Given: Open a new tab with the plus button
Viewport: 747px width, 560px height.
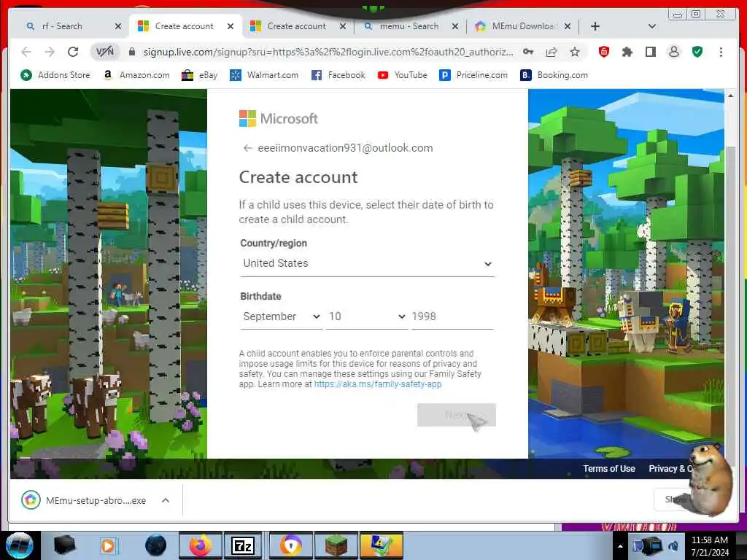Looking at the screenshot, I should pos(595,26).
